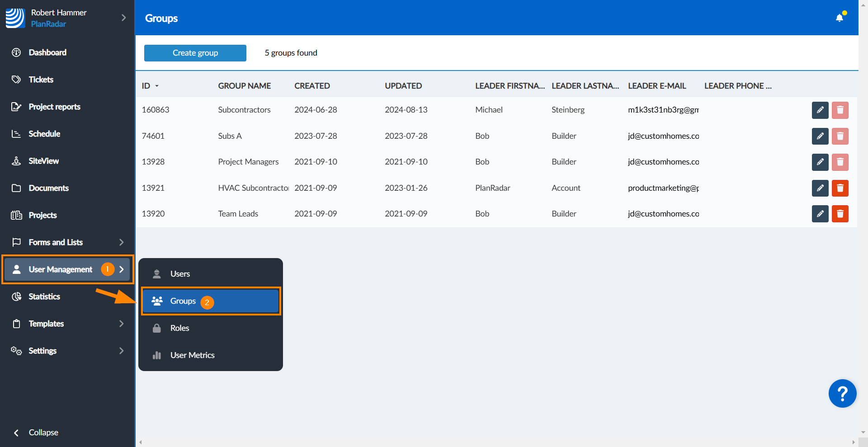Edit the Project Managers group
The width and height of the screenshot is (868, 447).
pos(820,162)
